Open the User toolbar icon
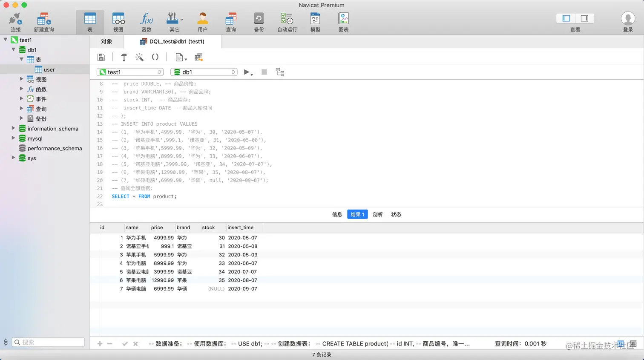The width and height of the screenshot is (644, 360). (x=202, y=22)
